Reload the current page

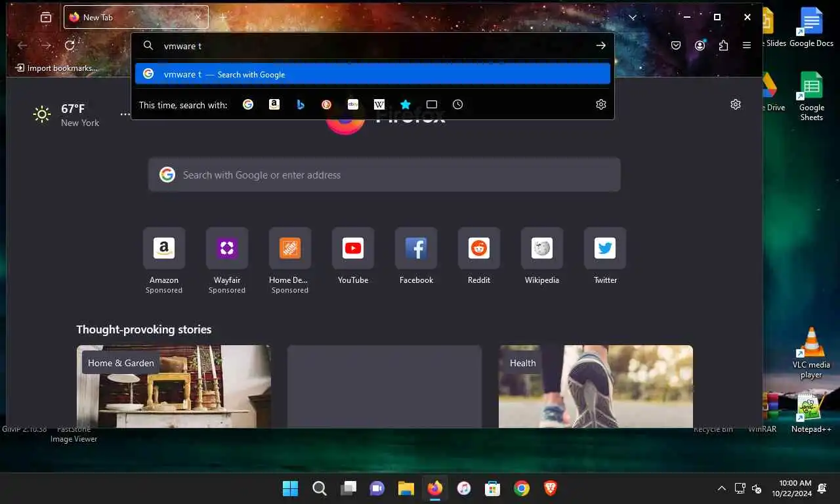click(70, 45)
